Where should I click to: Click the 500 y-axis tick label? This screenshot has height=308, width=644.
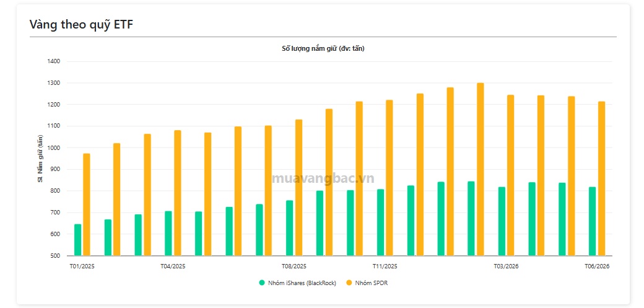point(56,256)
